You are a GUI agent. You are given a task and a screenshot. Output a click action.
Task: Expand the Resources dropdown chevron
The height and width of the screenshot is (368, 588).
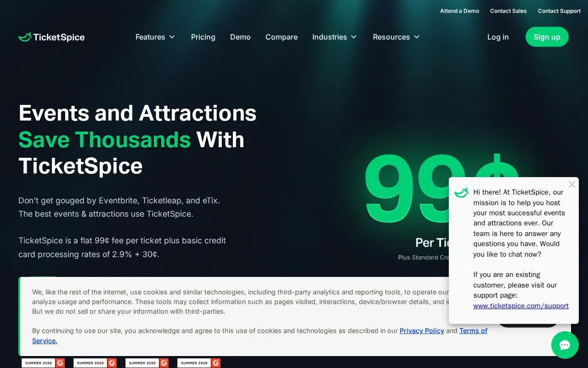(x=417, y=37)
